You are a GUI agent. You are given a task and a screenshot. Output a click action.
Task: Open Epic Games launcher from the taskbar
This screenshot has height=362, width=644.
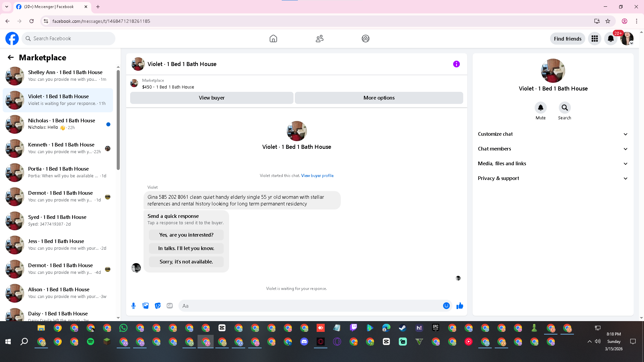point(435,328)
